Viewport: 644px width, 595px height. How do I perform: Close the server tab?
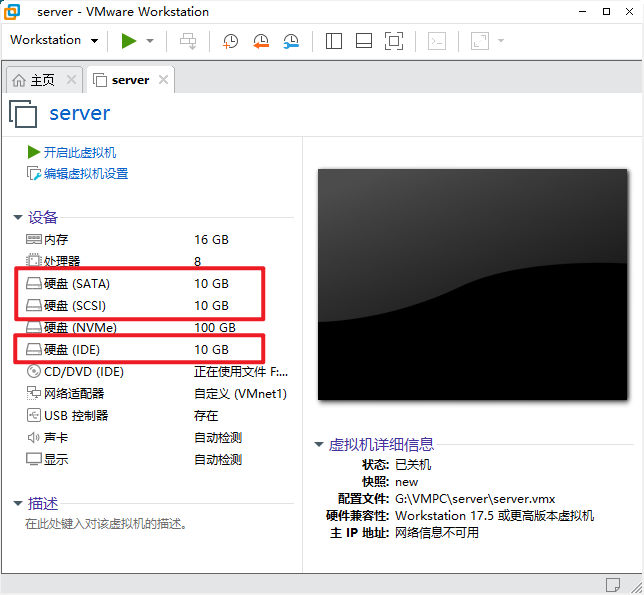pyautogui.click(x=163, y=80)
